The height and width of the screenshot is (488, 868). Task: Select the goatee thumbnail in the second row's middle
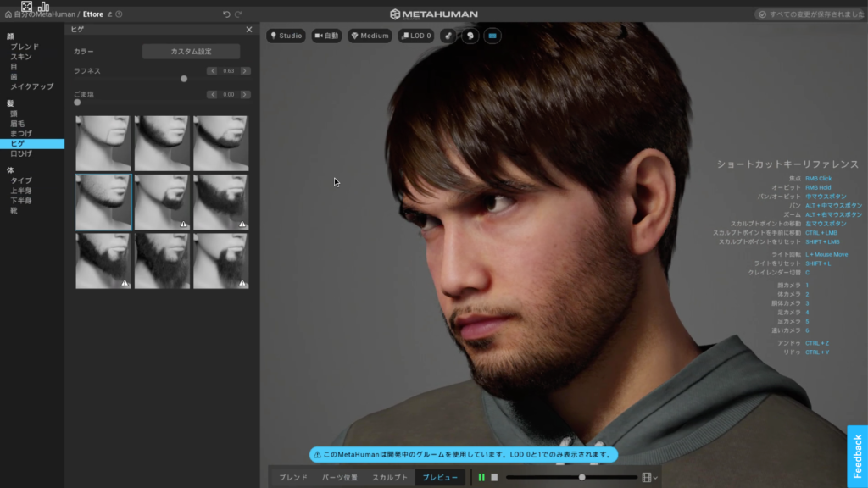click(x=162, y=202)
